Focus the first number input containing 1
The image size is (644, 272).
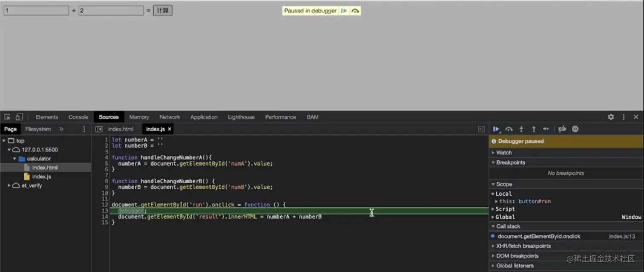tap(36, 11)
